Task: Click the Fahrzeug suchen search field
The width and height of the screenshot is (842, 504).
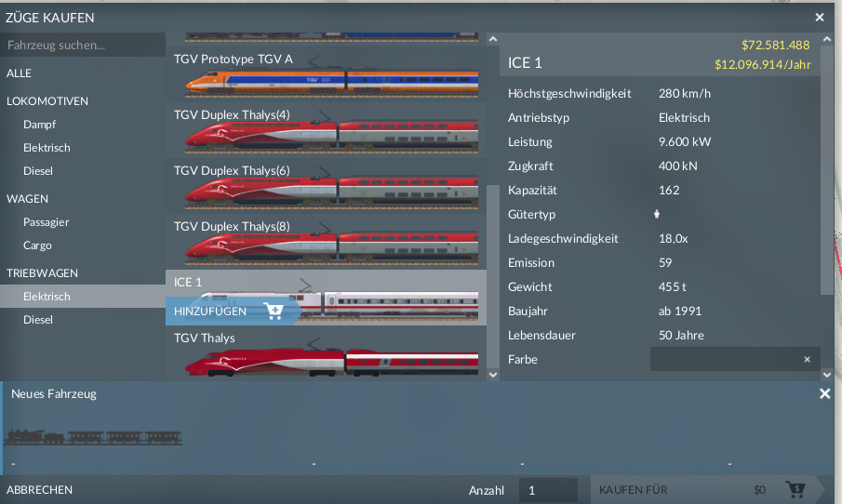Action: (83, 45)
